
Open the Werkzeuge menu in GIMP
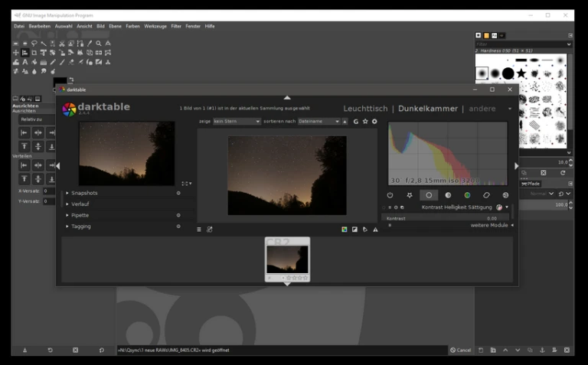pyautogui.click(x=155, y=26)
